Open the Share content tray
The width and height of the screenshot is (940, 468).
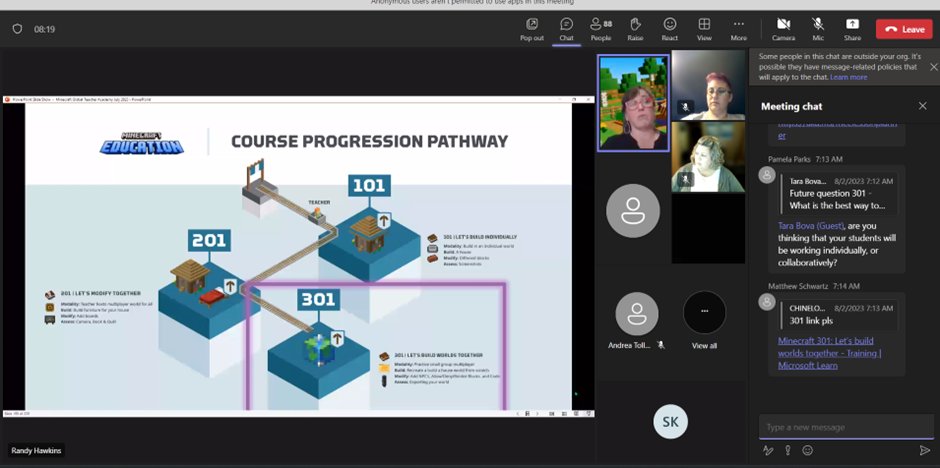pyautogui.click(x=852, y=29)
